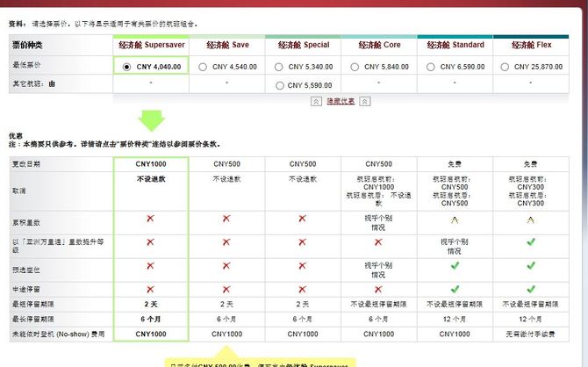Collapse benefits using the arrow left of the hide link

pyautogui.click(x=316, y=101)
